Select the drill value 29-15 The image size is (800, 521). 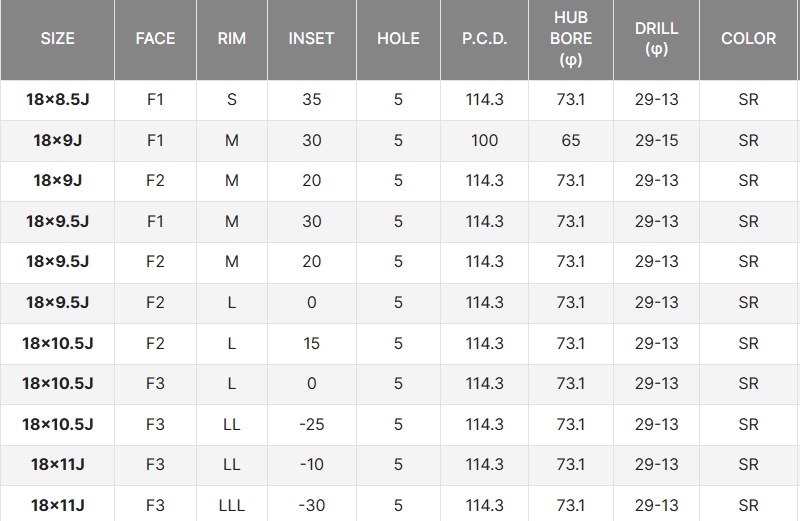(657, 140)
